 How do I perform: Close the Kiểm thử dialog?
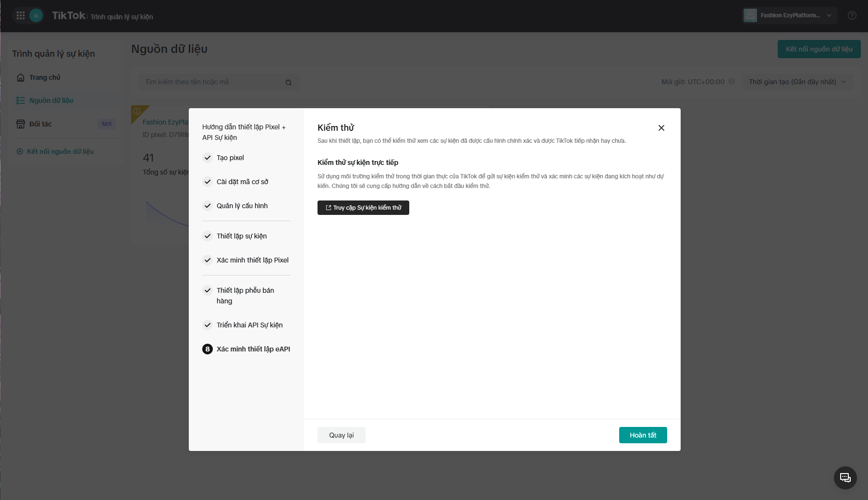[661, 128]
